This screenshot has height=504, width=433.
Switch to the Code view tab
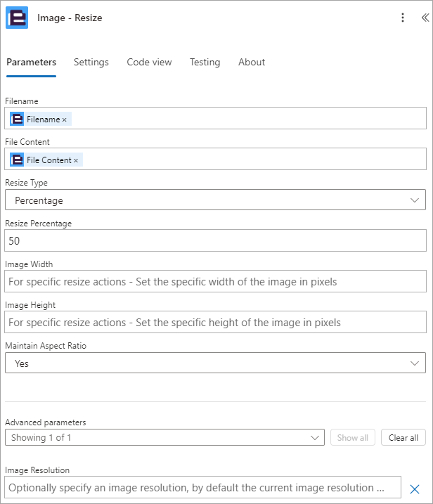click(x=149, y=62)
